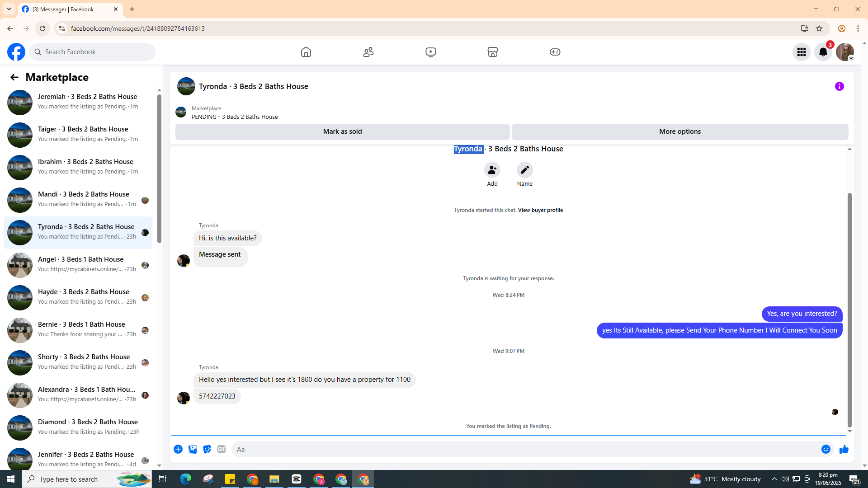Open the Ibrahim 3 Beds 2 Baths chat
The height and width of the screenshot is (488, 868).
(78, 167)
